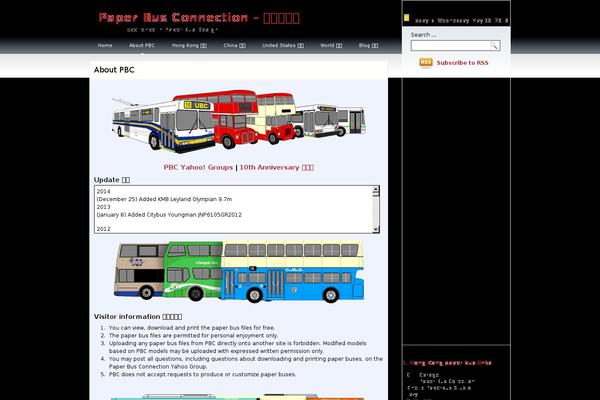Viewport: 600px width, 400px height.
Task: Open the 10th Anniversary link
Action: [277, 167]
